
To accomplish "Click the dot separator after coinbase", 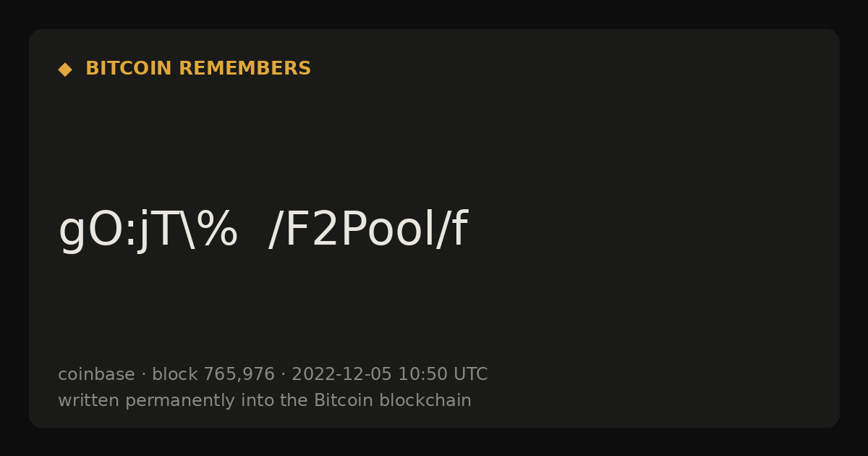I will tap(143, 375).
